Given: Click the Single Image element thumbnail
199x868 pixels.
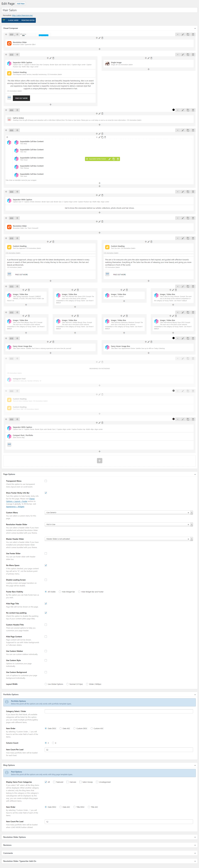Looking at the screenshot, I should 107,63.
